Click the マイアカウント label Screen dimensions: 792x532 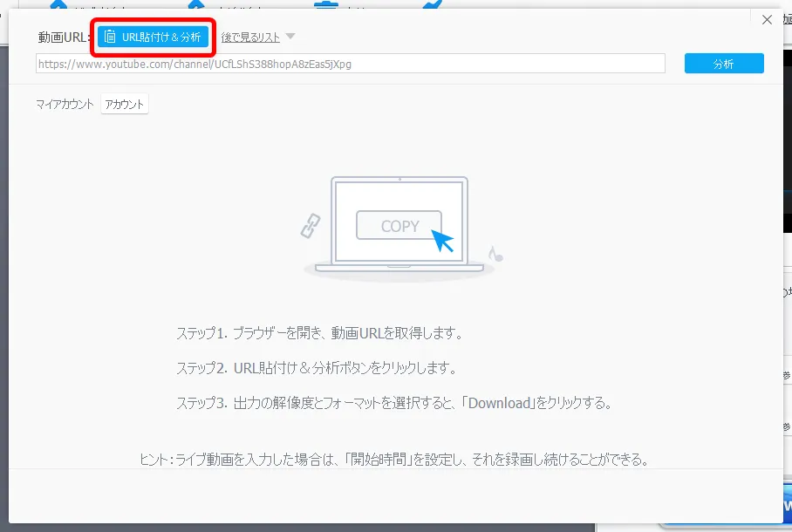click(x=65, y=104)
